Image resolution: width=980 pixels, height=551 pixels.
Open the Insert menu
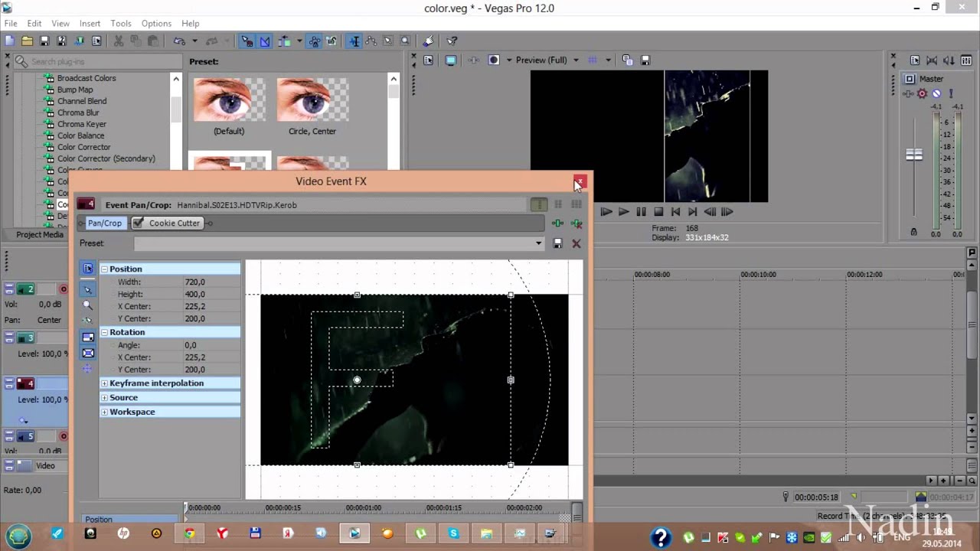point(90,24)
